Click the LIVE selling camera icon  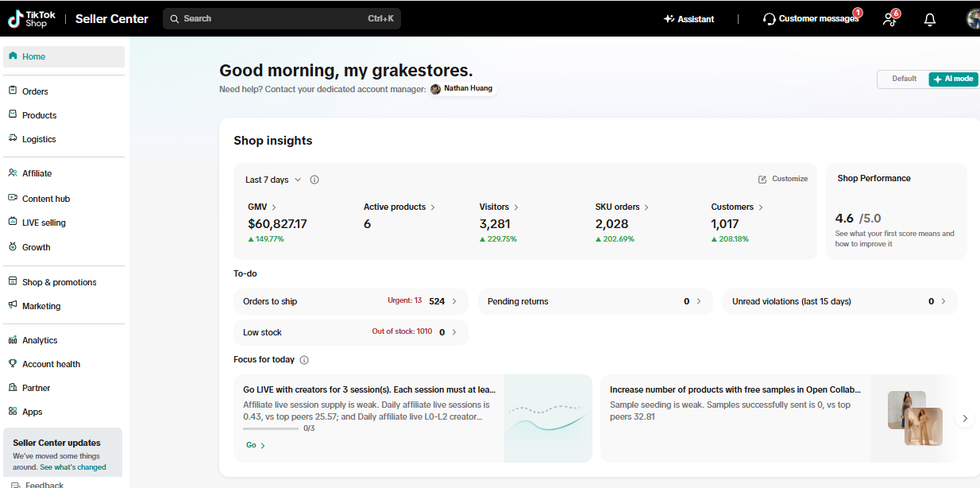[x=13, y=223]
